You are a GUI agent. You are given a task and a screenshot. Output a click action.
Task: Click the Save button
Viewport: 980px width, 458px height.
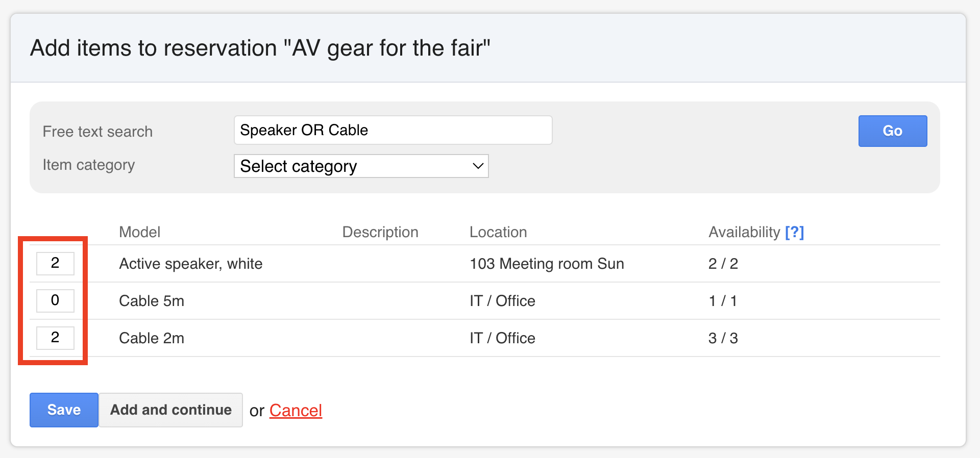point(64,410)
